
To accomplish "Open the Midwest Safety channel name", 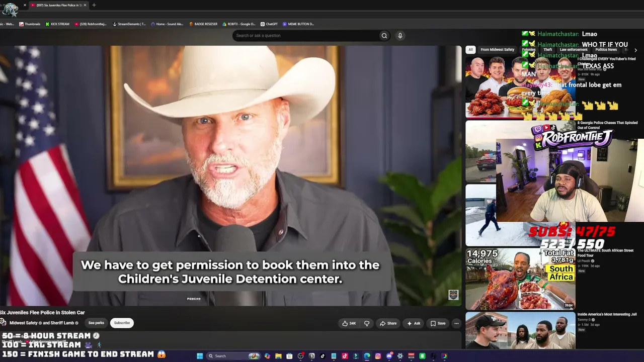I will (x=24, y=323).
